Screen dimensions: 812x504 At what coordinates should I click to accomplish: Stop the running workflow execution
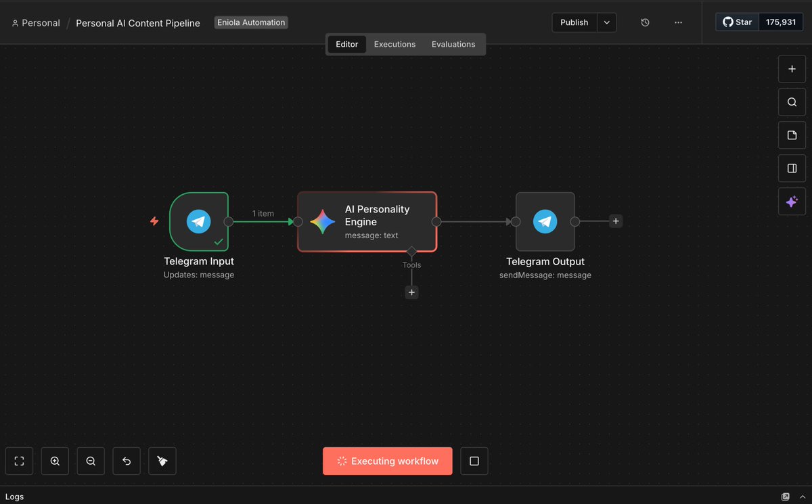pyautogui.click(x=474, y=461)
